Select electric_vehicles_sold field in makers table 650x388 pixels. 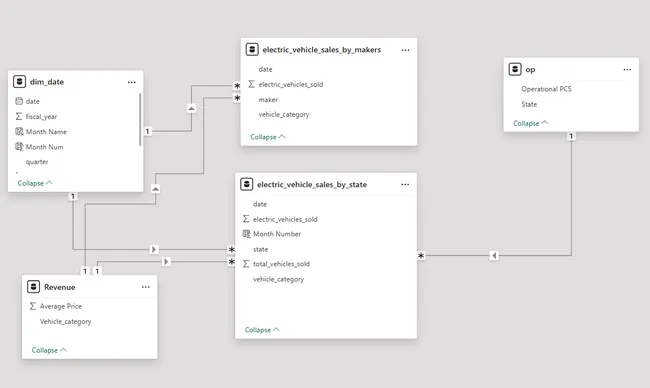click(291, 84)
